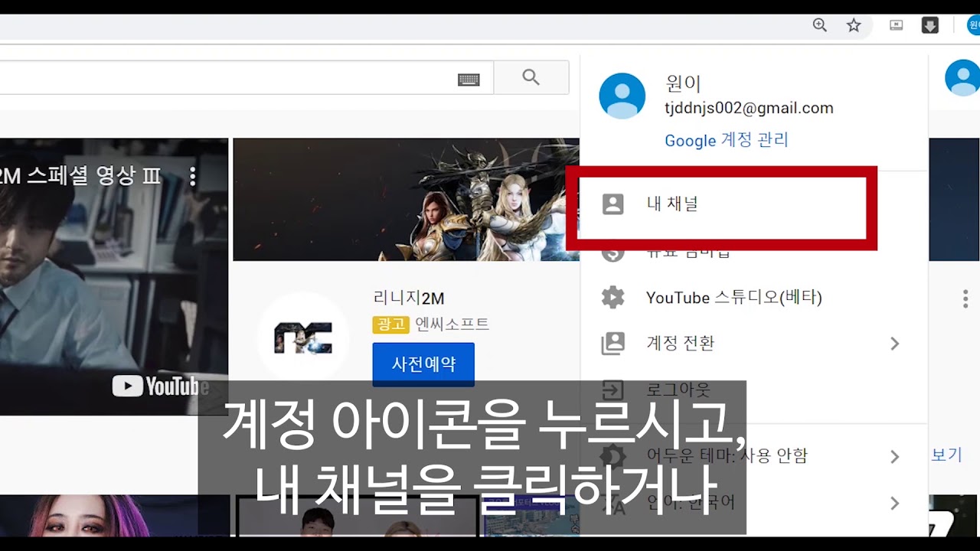Screen dimensions: 980x551
Task: Click the browser zoom magnifier icon
Action: [820, 25]
